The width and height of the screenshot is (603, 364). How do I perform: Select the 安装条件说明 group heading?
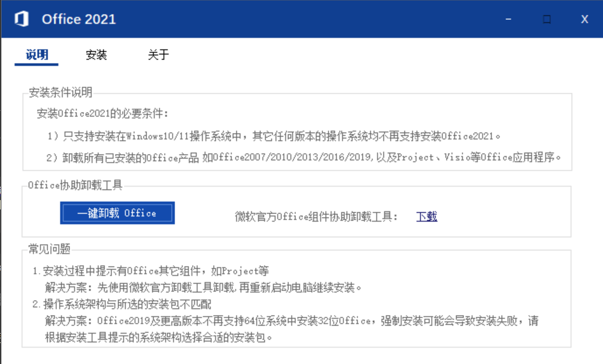(60, 92)
